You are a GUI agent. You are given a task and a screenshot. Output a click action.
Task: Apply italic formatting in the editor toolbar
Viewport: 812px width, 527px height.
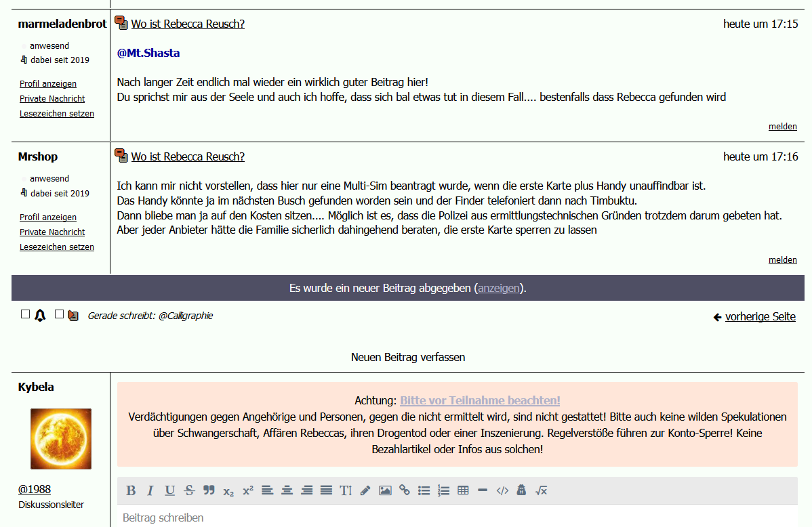[150, 490]
